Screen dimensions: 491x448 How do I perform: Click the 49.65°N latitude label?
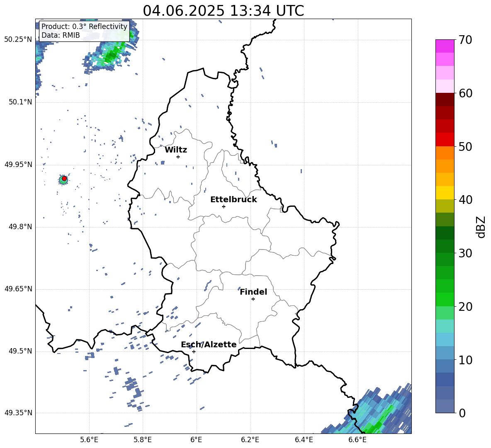point(18,289)
